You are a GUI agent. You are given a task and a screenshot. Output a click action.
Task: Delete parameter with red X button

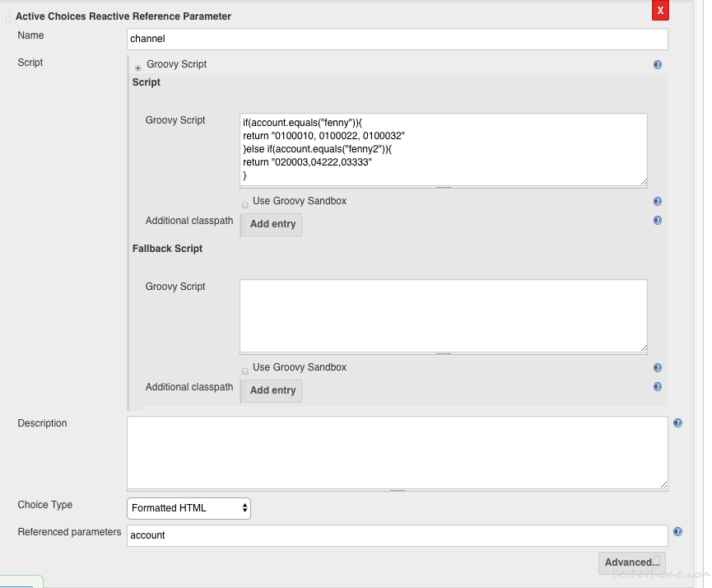660,11
